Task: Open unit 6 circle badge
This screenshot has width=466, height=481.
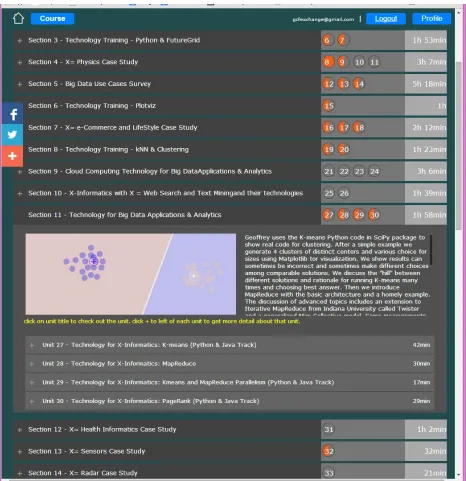Action: [328, 40]
